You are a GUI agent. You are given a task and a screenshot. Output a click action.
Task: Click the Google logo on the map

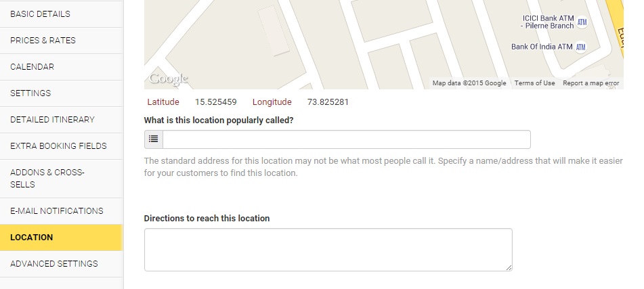[168, 79]
